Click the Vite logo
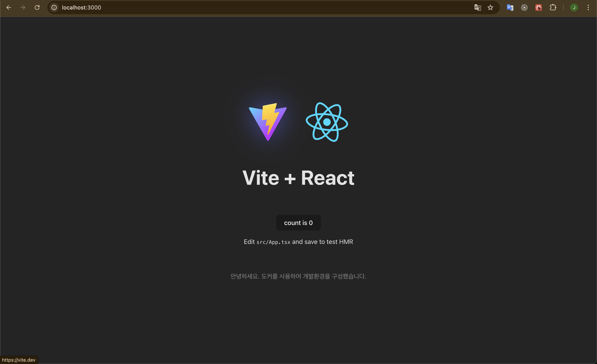This screenshot has height=364, width=597. tap(268, 122)
